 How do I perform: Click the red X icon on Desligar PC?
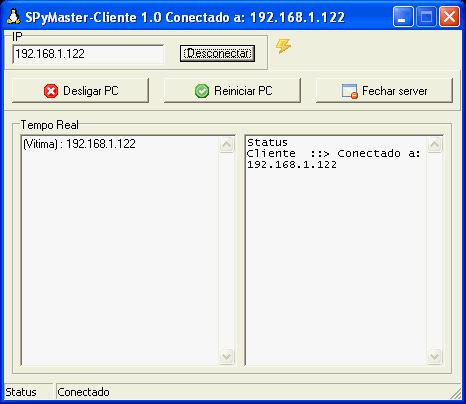click(51, 91)
